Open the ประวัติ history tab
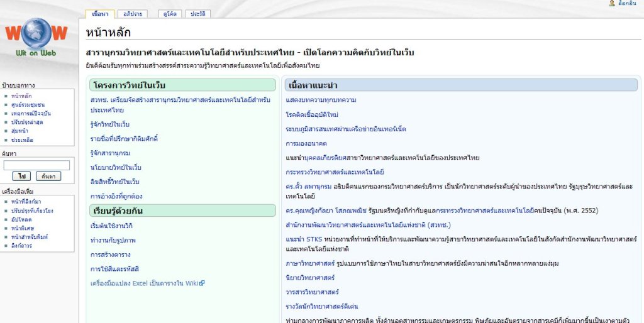Viewport: 644px width, 323px height. point(197,13)
